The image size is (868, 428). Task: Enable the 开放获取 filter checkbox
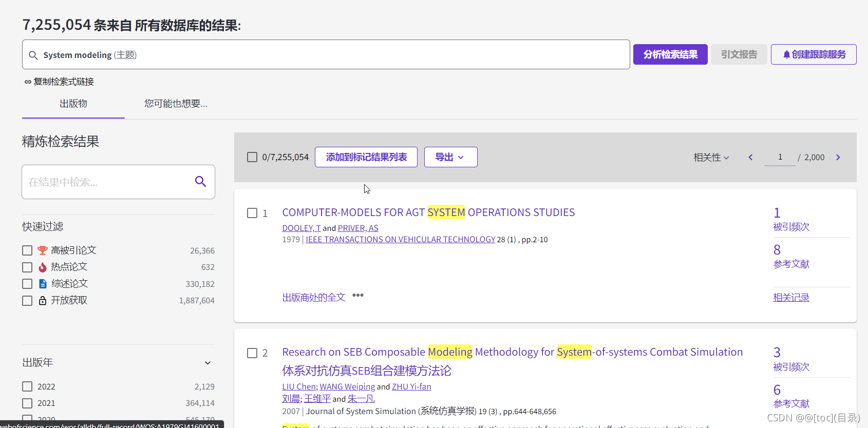coord(27,301)
